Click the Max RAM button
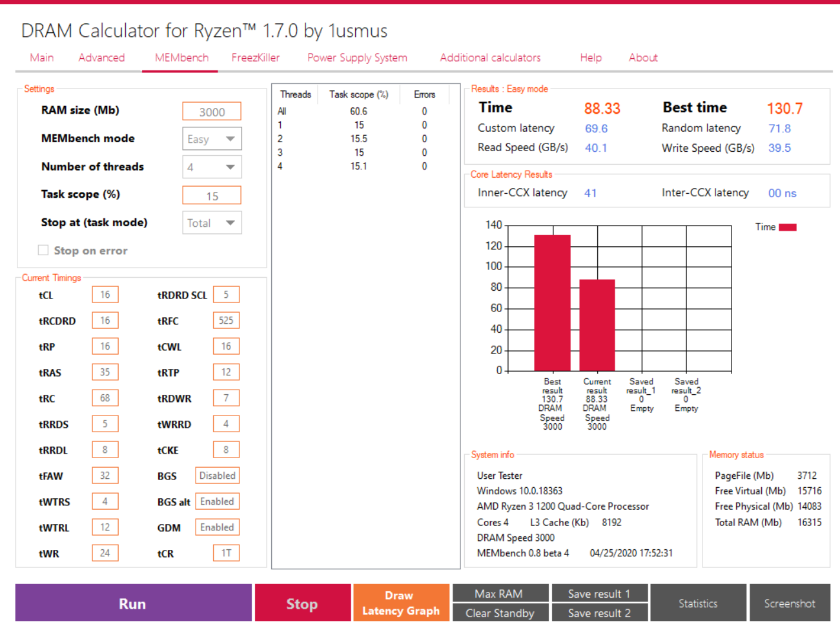840x630 pixels. coord(500,593)
